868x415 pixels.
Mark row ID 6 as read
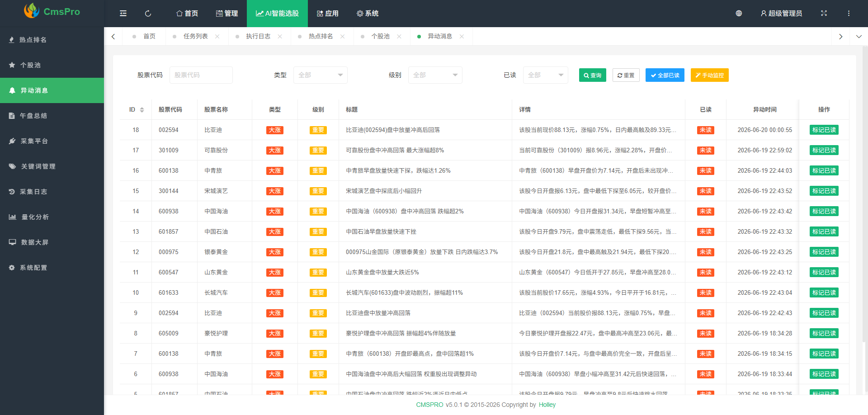824,374
